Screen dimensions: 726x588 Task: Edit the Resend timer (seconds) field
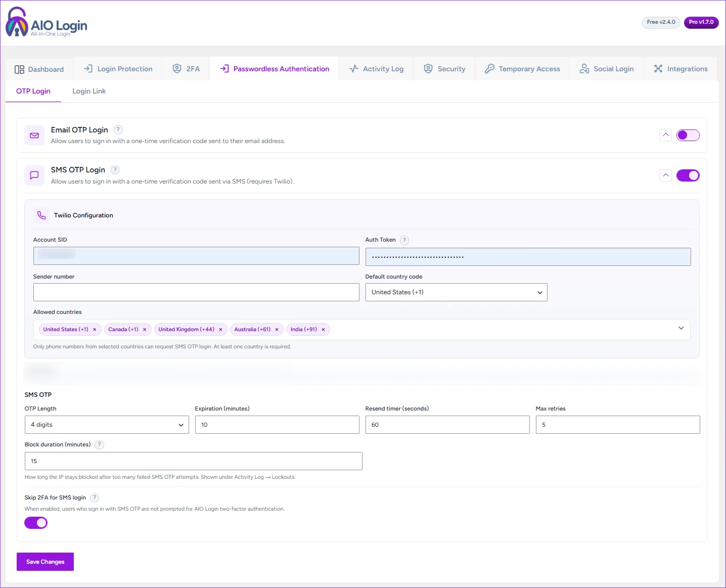[447, 425]
